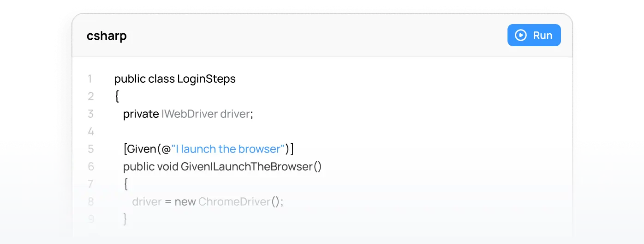
Task: Select line number 3 in the gutter
Action: (x=90, y=114)
